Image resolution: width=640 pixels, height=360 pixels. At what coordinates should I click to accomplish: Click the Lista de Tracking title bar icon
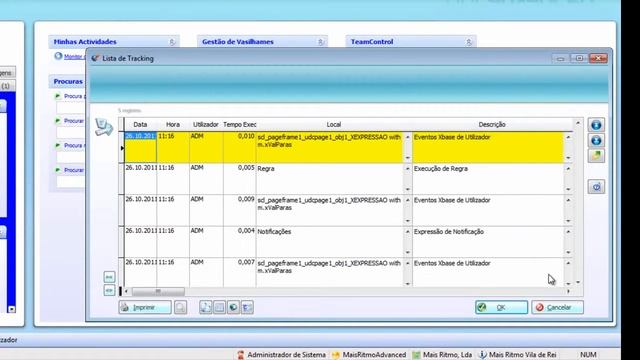(x=96, y=58)
